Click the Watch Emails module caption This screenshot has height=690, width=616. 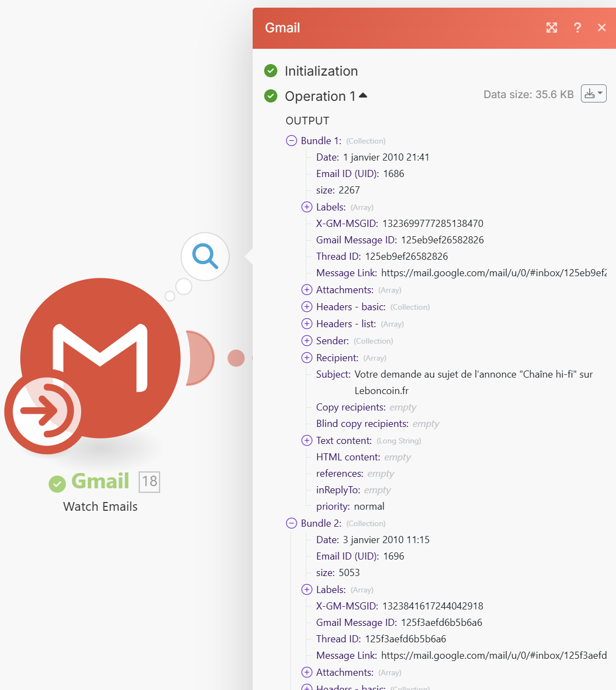click(x=100, y=506)
